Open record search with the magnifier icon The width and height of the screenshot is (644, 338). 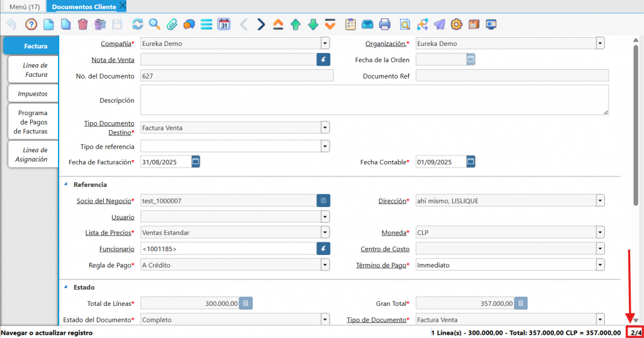[154, 25]
